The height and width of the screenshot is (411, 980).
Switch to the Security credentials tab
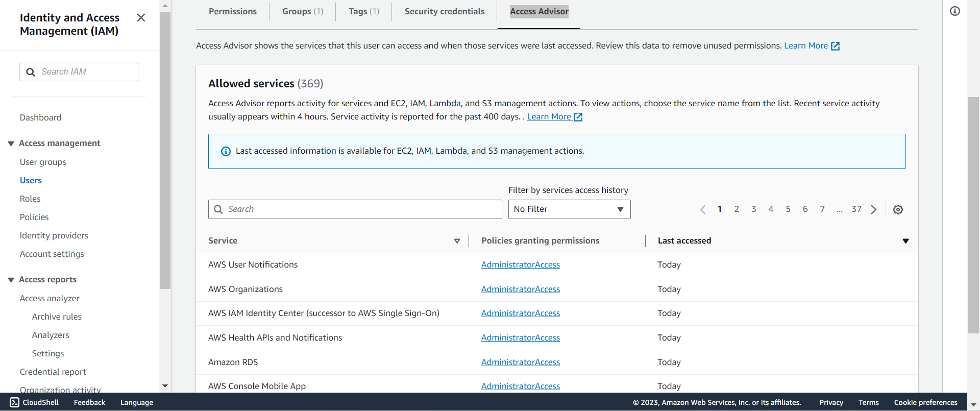pos(445,11)
